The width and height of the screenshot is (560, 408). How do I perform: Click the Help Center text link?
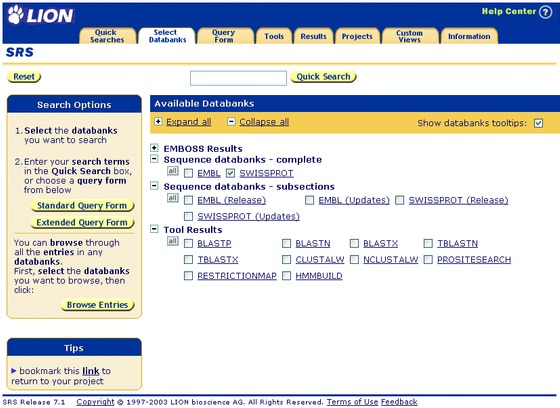[509, 11]
